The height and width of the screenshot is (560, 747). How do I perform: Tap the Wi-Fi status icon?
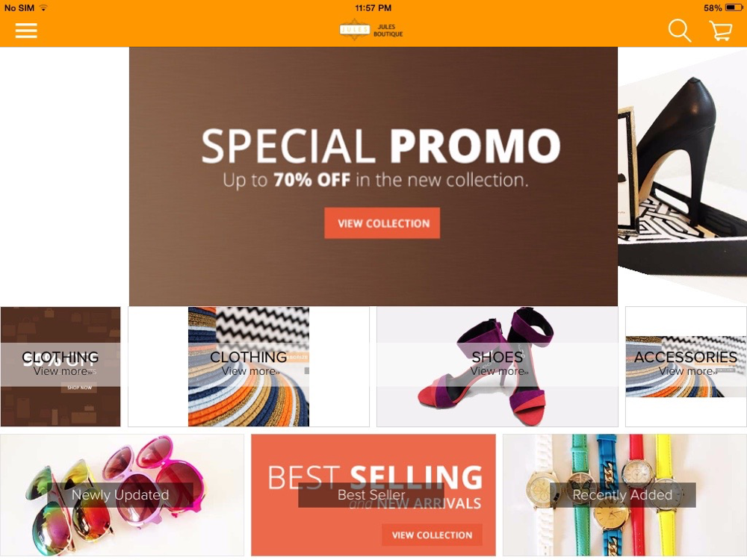point(43,7)
